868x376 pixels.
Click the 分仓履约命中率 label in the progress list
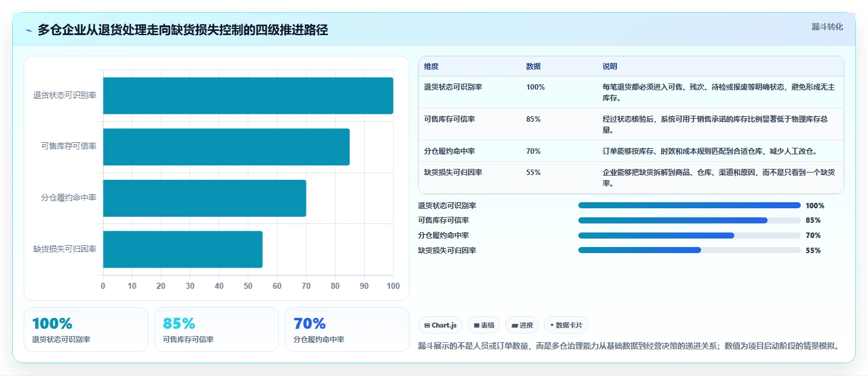(443, 236)
